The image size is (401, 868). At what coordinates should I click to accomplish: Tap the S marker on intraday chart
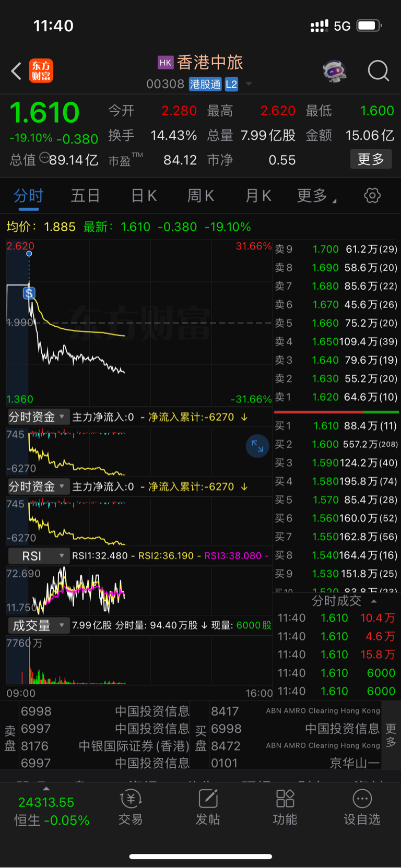pyautogui.click(x=29, y=293)
